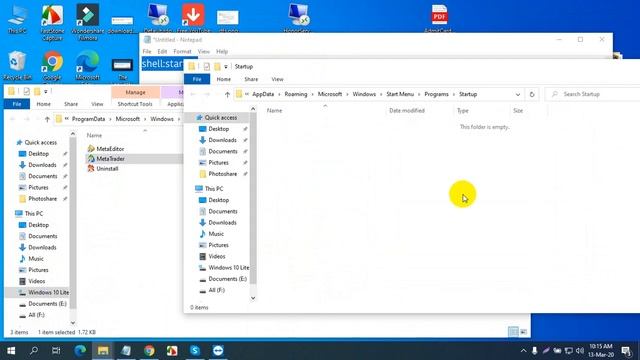Open Notepad Format menu
The height and width of the screenshot is (360, 640).
pos(182,51)
